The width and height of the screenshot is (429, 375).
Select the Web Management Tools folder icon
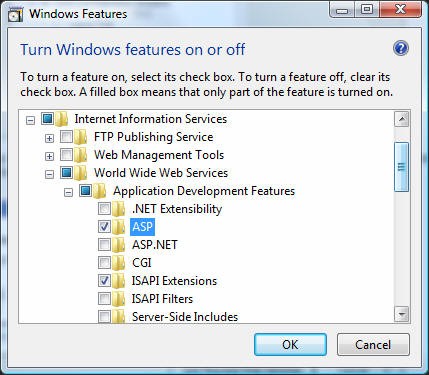(x=80, y=155)
